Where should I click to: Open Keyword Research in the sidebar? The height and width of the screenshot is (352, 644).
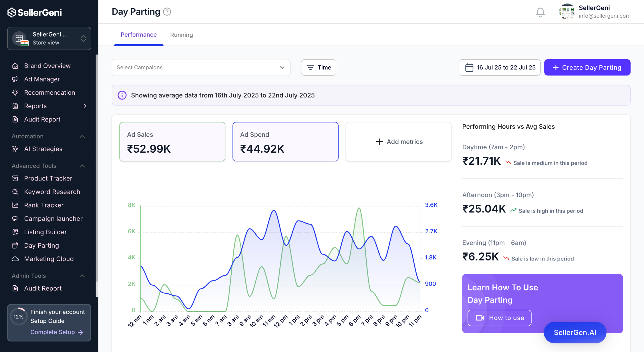52,192
